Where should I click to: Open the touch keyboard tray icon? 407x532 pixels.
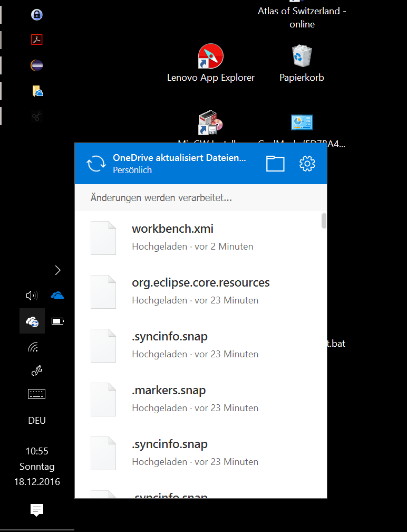36,394
